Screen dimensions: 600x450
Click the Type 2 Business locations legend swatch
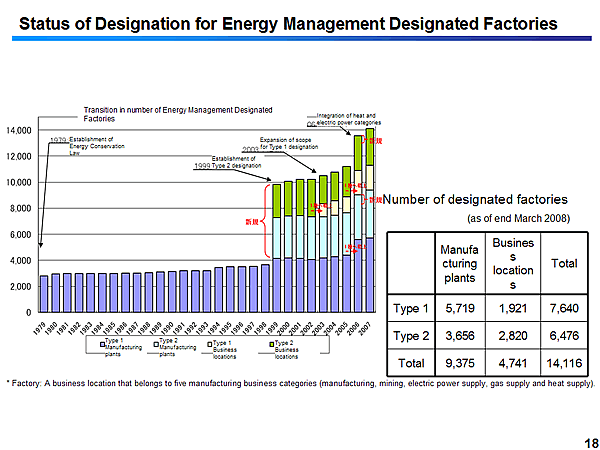coord(270,343)
